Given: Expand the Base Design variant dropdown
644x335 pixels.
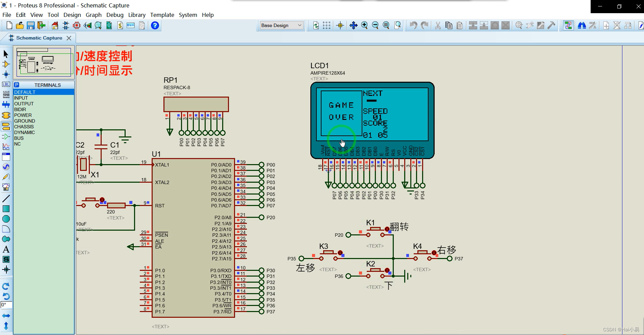Looking at the screenshot, I should coord(281,25).
